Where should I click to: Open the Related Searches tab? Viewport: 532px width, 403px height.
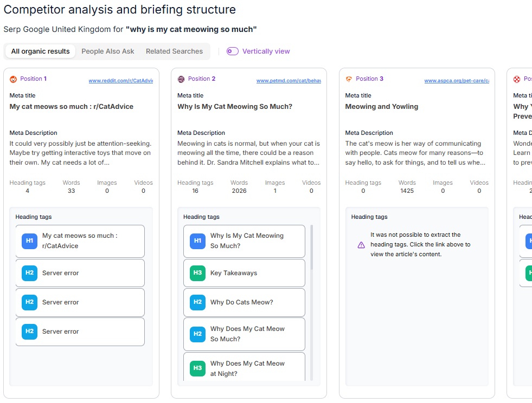point(174,50)
